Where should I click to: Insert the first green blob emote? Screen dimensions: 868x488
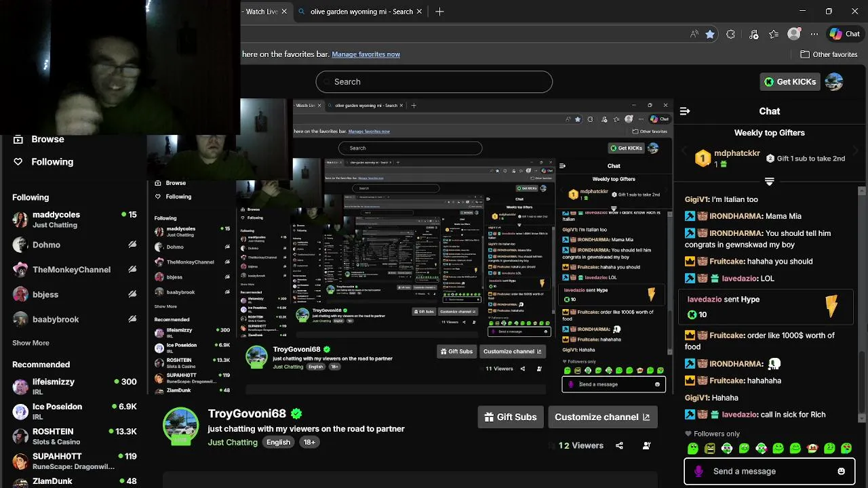coord(692,449)
